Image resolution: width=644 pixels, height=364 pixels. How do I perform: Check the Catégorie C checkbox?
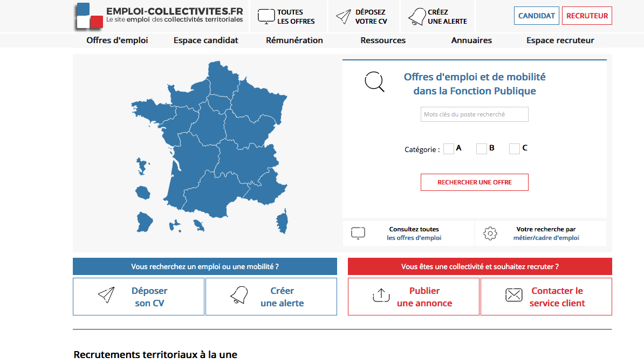click(x=514, y=149)
